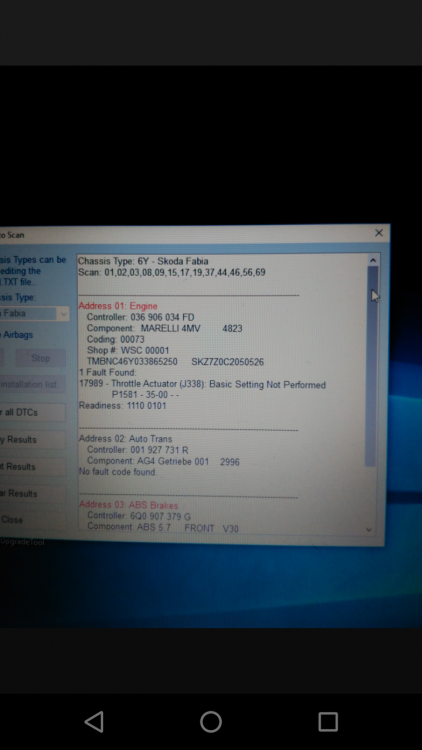Click the Scan address list line
This screenshot has height=750, width=422.
point(172,272)
